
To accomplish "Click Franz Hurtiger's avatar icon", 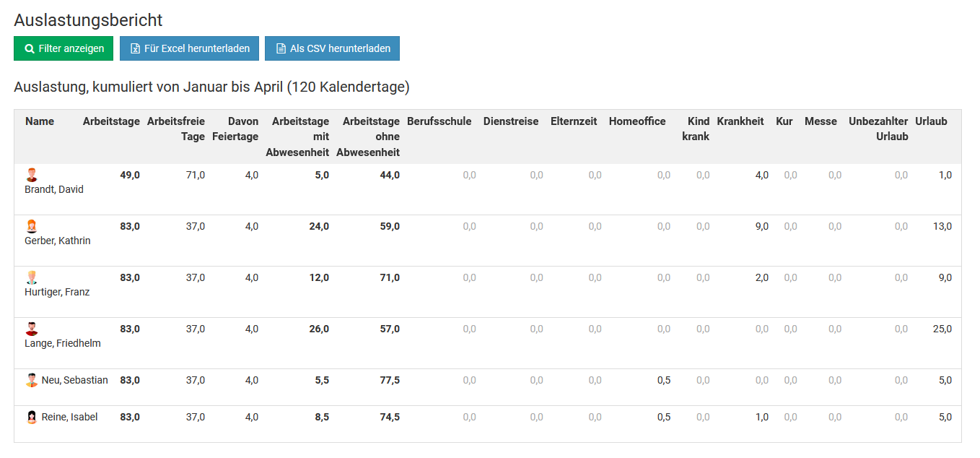I will point(32,277).
